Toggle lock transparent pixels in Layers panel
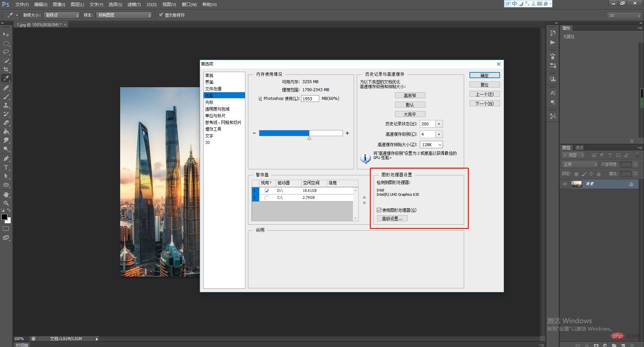 pos(576,174)
